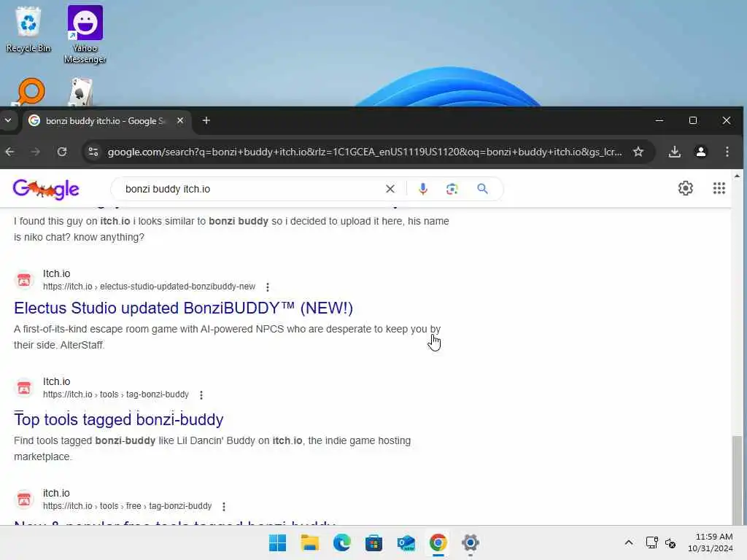Screen dimensions: 747x560
Task: Open the Google apps grid
Action: (x=719, y=189)
